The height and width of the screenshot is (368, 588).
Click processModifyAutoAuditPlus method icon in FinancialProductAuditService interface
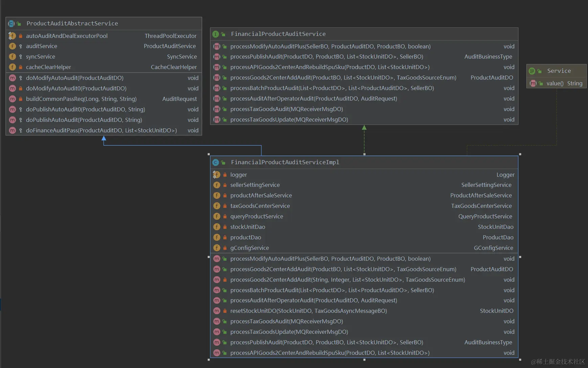point(217,46)
